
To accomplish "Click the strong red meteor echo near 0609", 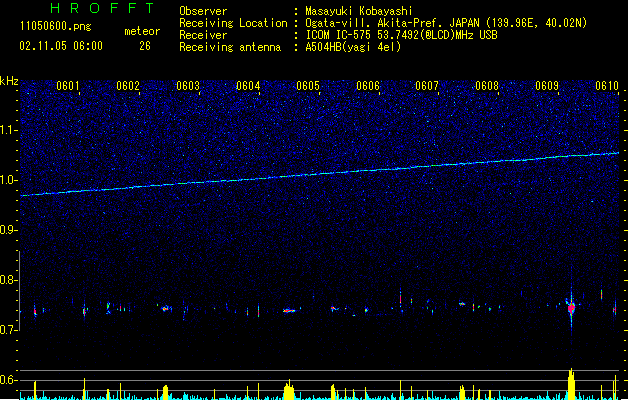I will 572,308.
